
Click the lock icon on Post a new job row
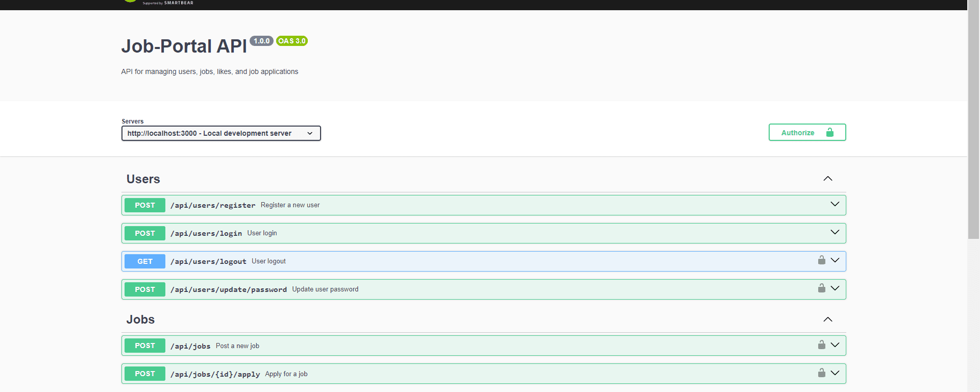pyautogui.click(x=822, y=345)
